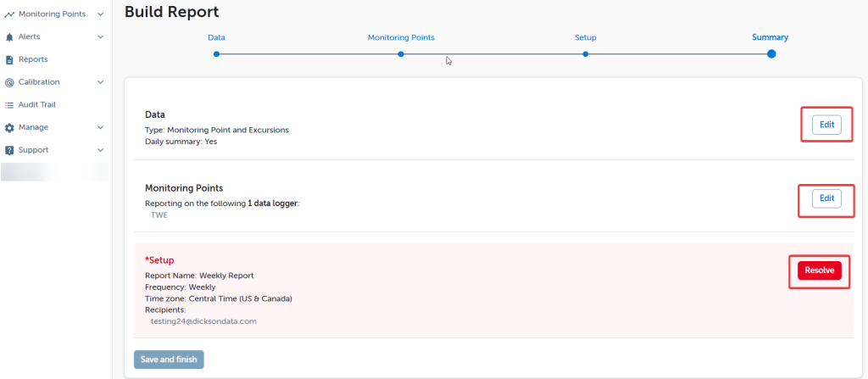Select the Setup step label

click(586, 37)
